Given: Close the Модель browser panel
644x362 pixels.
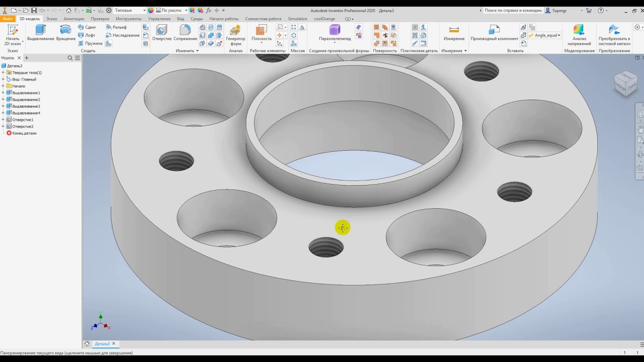Looking at the screenshot, I should (x=19, y=58).
